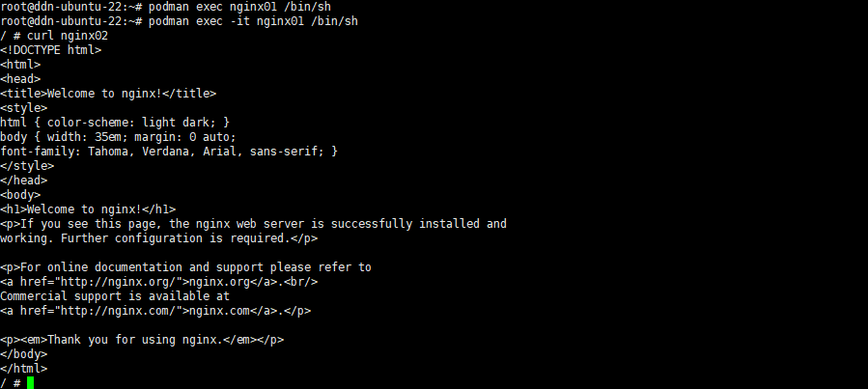868x389 pixels.
Task: Click 'Thank you for using nginx.' text
Action: (x=134, y=340)
